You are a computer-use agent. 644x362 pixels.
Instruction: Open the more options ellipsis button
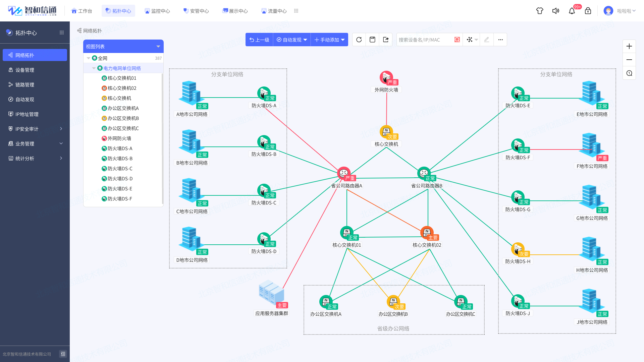500,40
